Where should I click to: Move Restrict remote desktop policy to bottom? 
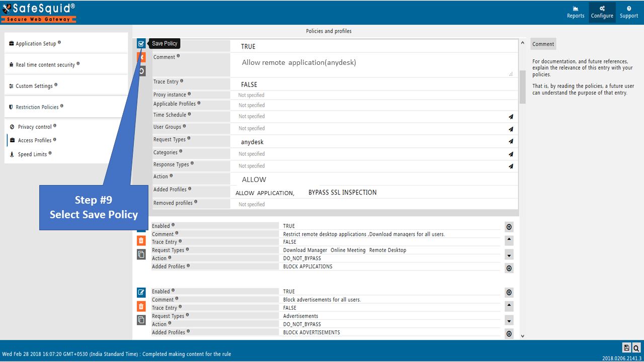point(509,268)
